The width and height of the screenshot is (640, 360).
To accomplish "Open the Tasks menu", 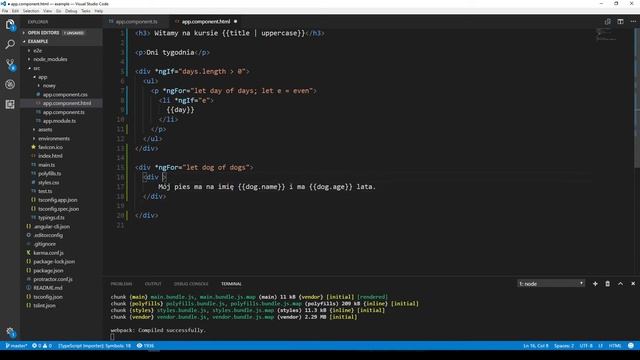I will (x=86, y=11).
